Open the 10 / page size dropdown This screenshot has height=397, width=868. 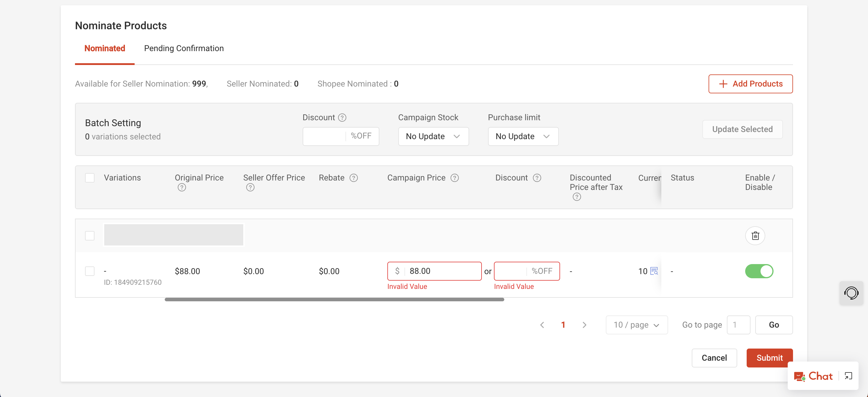(636, 325)
